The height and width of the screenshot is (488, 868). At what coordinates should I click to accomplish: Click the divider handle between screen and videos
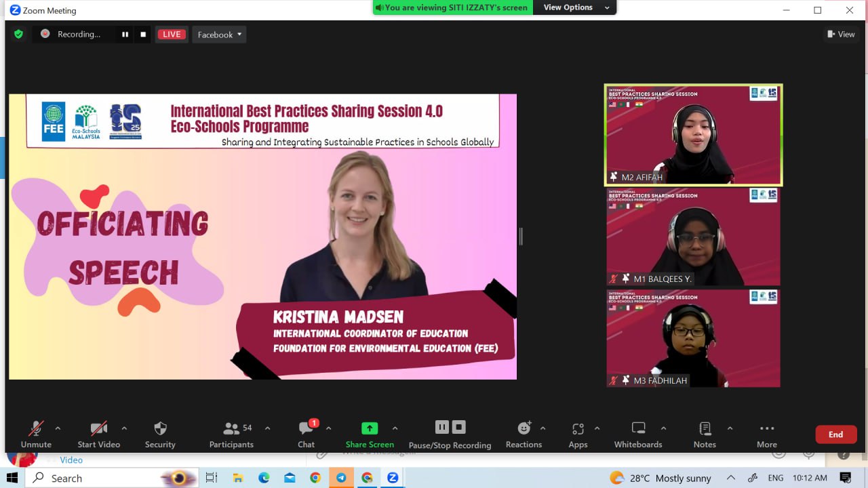click(521, 236)
